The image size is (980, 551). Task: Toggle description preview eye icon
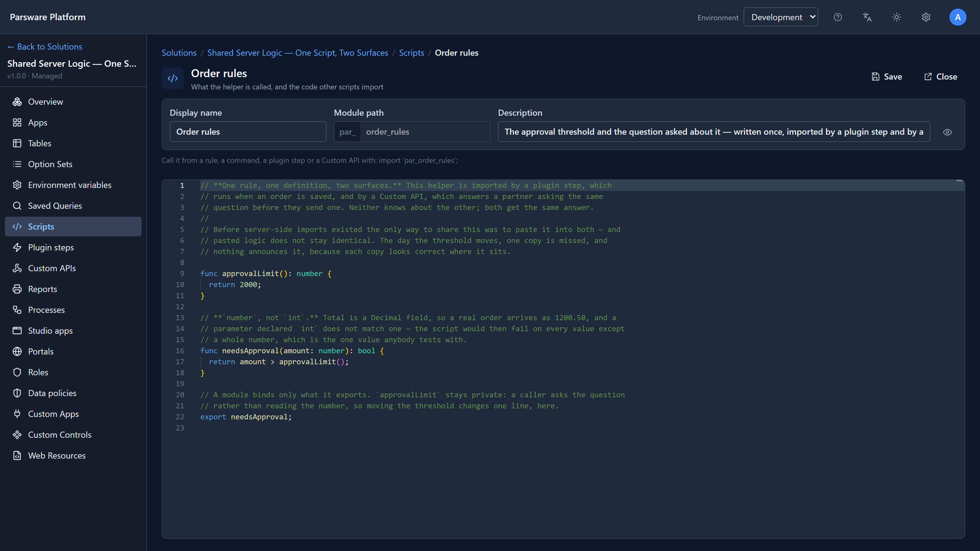(x=947, y=132)
